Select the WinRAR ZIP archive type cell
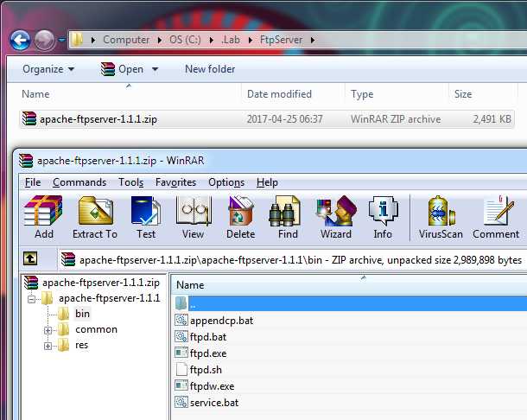This screenshot has width=527, height=420. (x=396, y=119)
